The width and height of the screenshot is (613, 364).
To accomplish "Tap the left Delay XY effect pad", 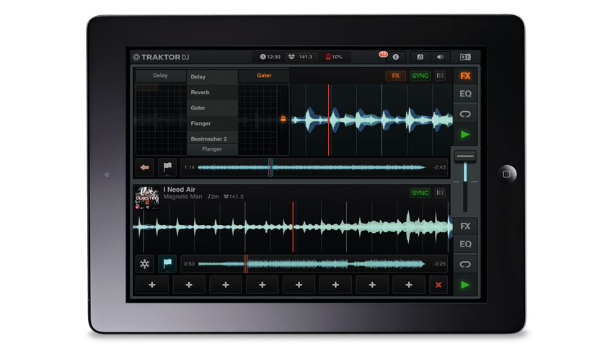I will pyautogui.click(x=161, y=119).
